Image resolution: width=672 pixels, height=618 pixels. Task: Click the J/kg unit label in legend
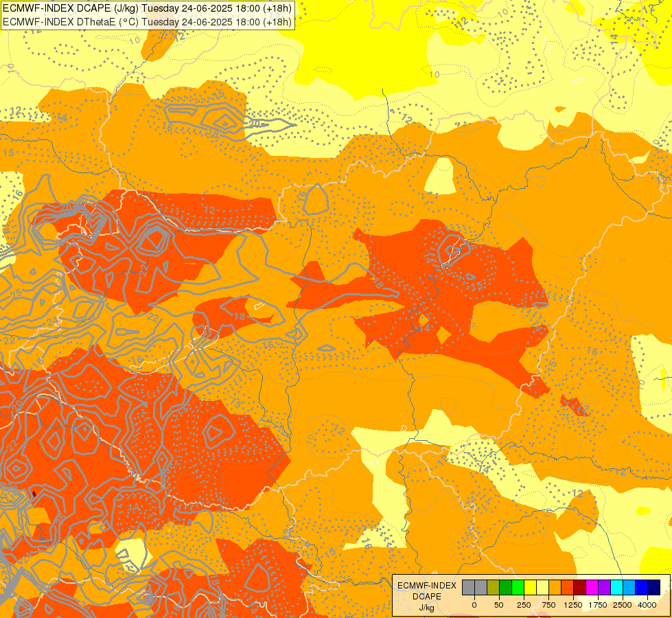427,608
